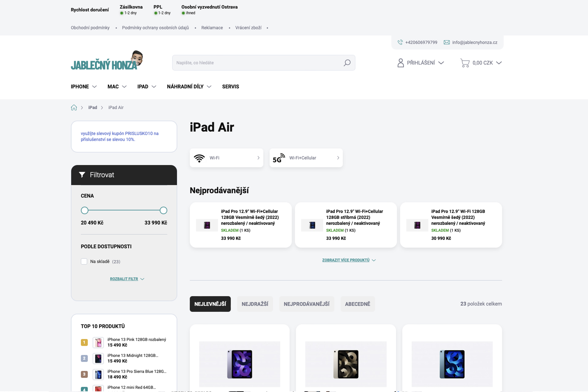Screen dimensions: 588x392
Task: Click the email envelope icon
Action: pyautogui.click(x=447, y=42)
